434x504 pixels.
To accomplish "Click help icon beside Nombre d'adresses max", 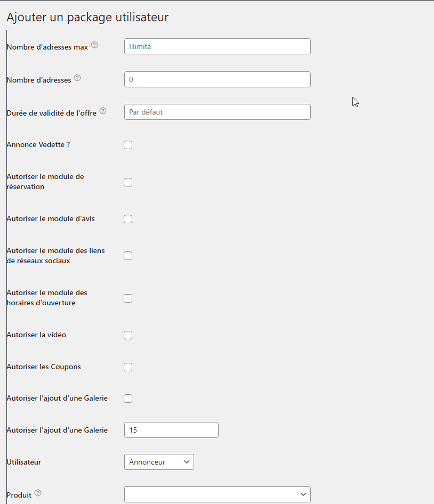I will [x=94, y=45].
